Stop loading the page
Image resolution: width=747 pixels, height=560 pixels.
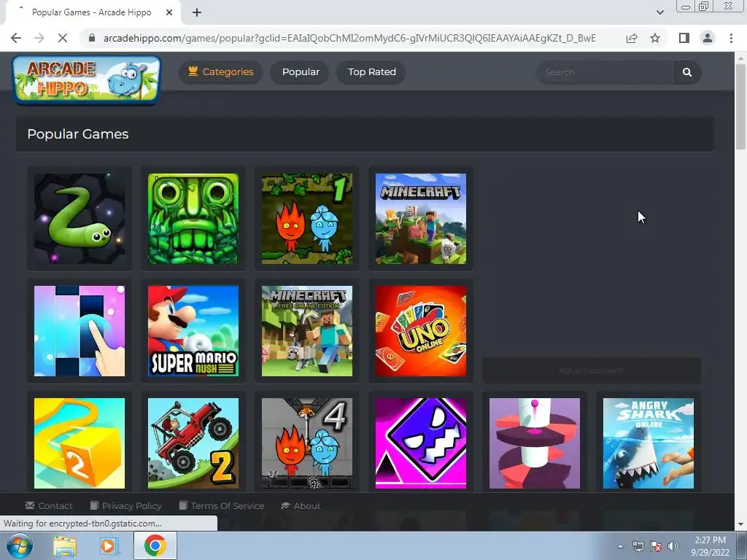click(x=63, y=38)
